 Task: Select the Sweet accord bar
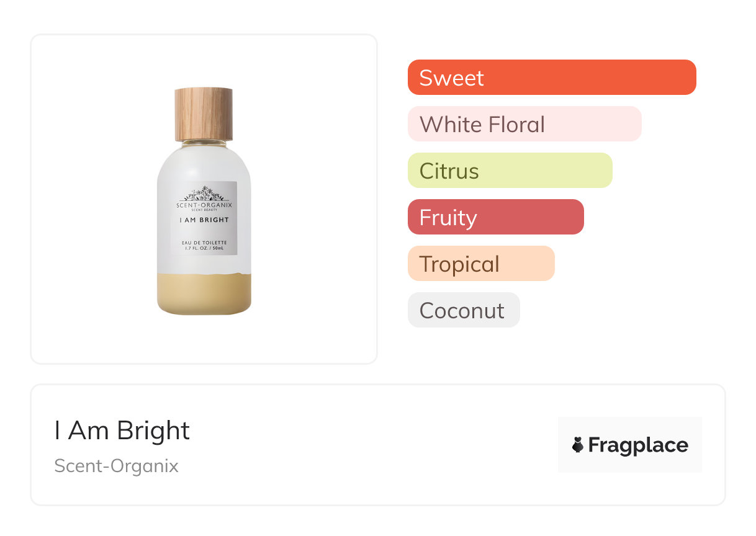[551, 78]
